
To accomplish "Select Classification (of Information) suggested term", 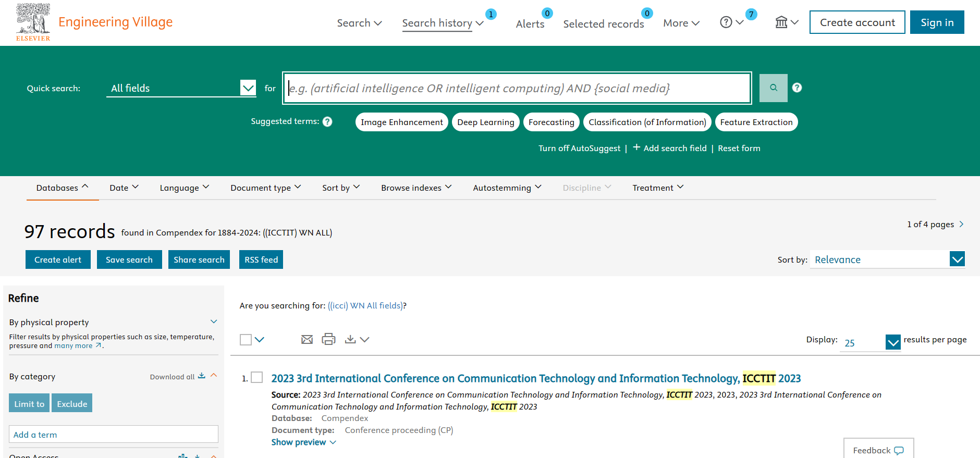I will tap(647, 122).
